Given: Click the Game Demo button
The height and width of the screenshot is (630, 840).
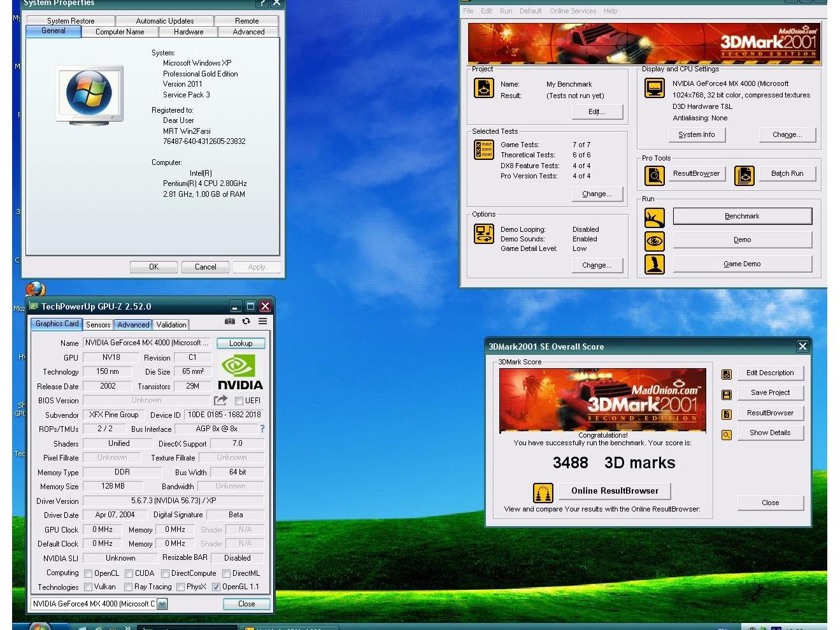Looking at the screenshot, I should [742, 264].
